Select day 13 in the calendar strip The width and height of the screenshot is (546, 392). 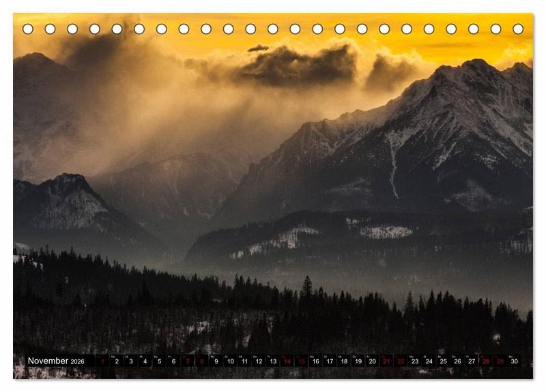(x=273, y=361)
